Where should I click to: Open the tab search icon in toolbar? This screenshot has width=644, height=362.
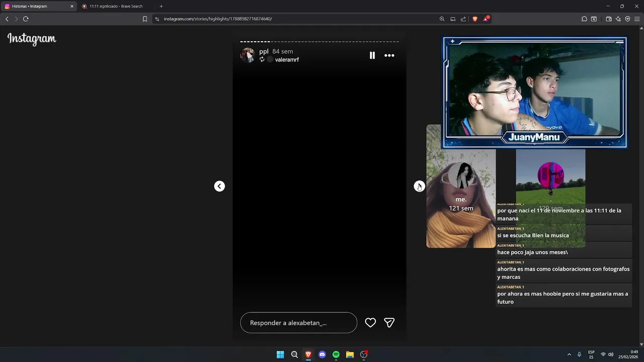(594, 19)
